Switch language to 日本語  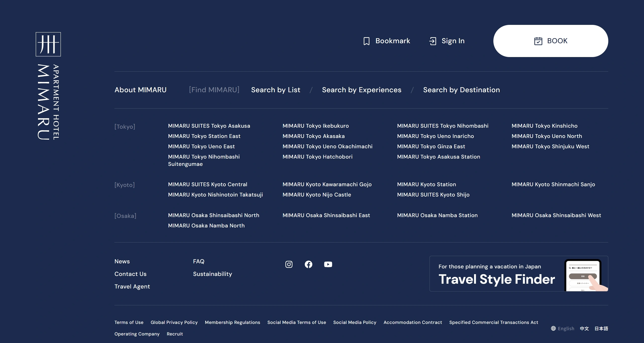[601, 328]
